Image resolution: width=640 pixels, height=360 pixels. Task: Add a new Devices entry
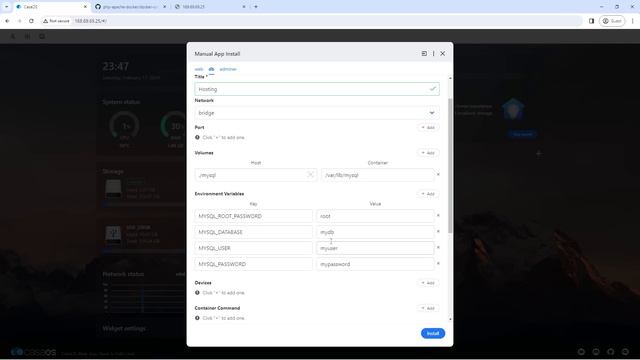[x=428, y=283]
